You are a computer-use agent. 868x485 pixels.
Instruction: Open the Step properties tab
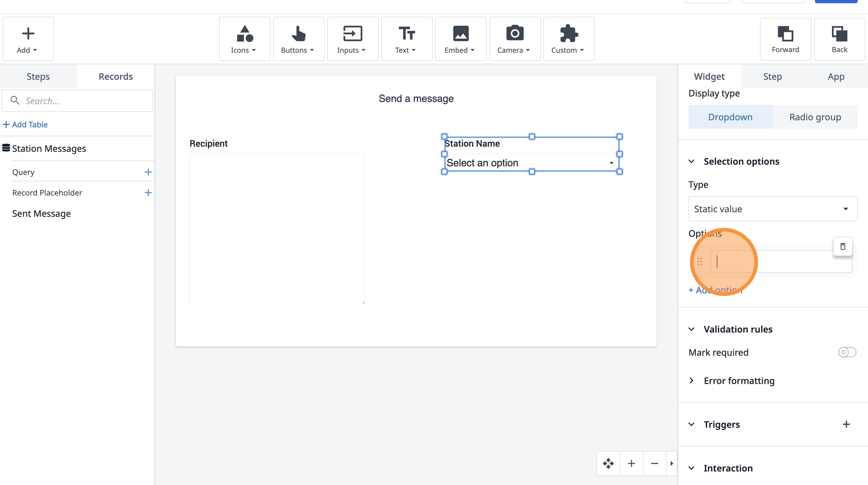pyautogui.click(x=772, y=77)
